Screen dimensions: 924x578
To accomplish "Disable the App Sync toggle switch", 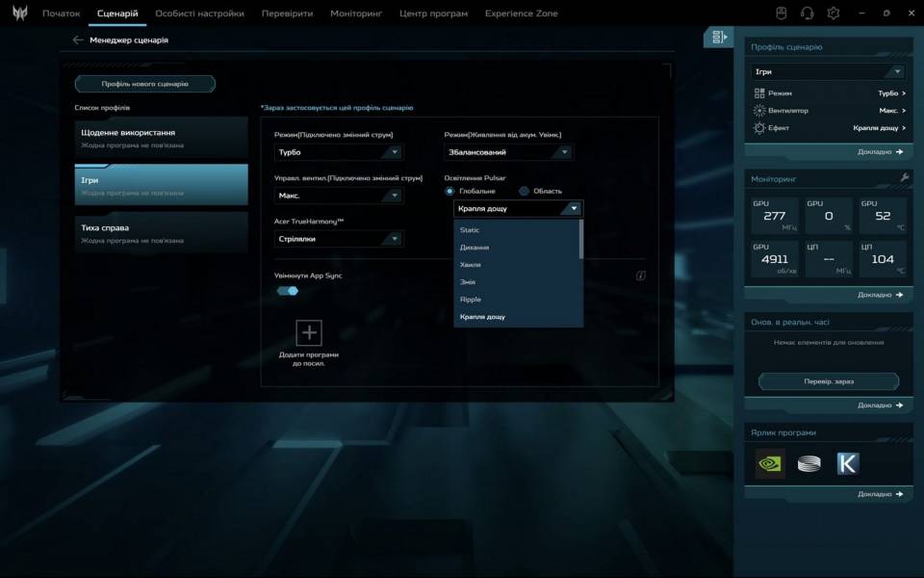I will pos(288,291).
